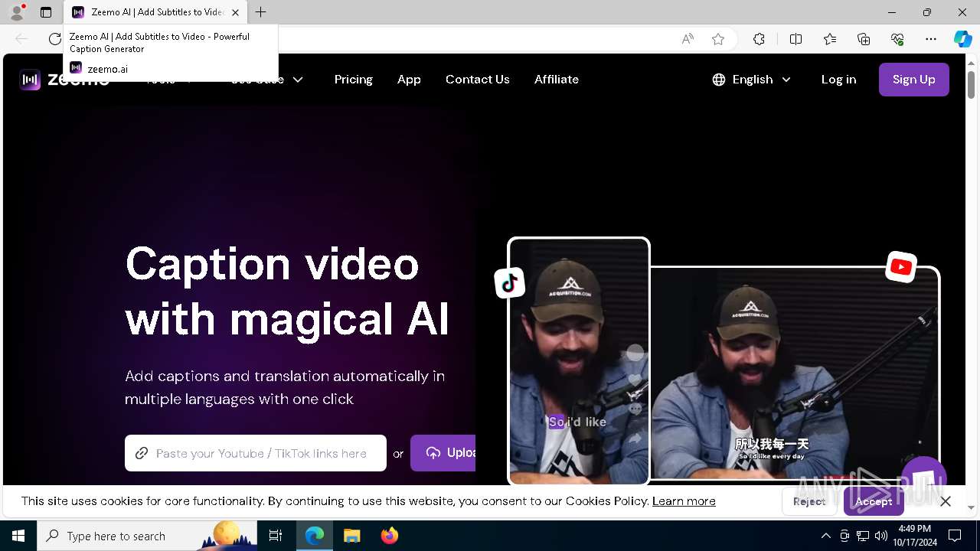Image resolution: width=980 pixels, height=551 pixels.
Task: Open the notifications center
Action: tap(955, 536)
